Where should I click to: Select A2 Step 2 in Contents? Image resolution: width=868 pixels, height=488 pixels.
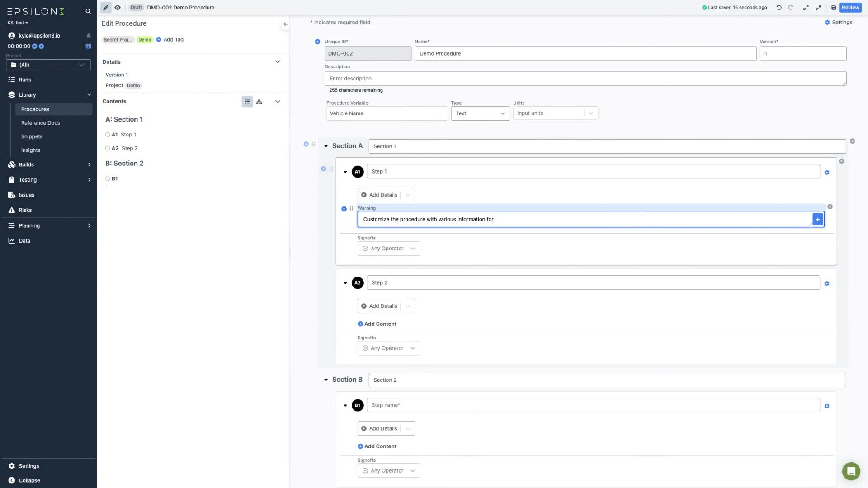click(125, 148)
